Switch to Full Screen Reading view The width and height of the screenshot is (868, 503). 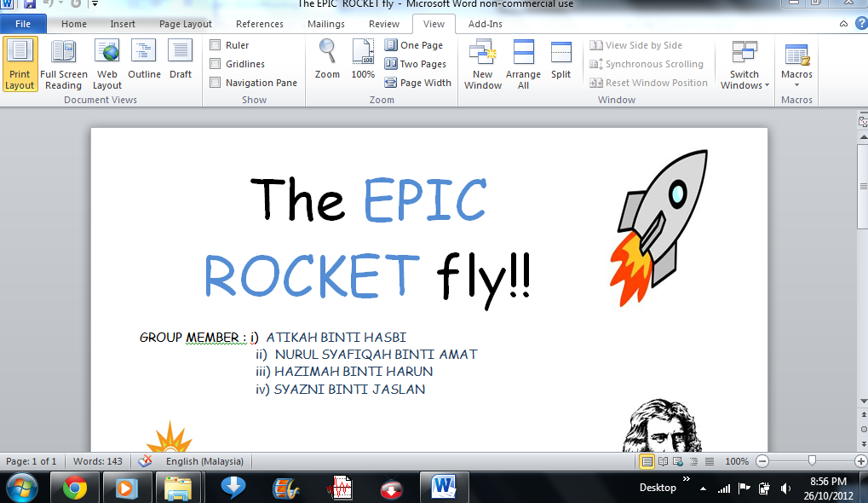pyautogui.click(x=64, y=64)
